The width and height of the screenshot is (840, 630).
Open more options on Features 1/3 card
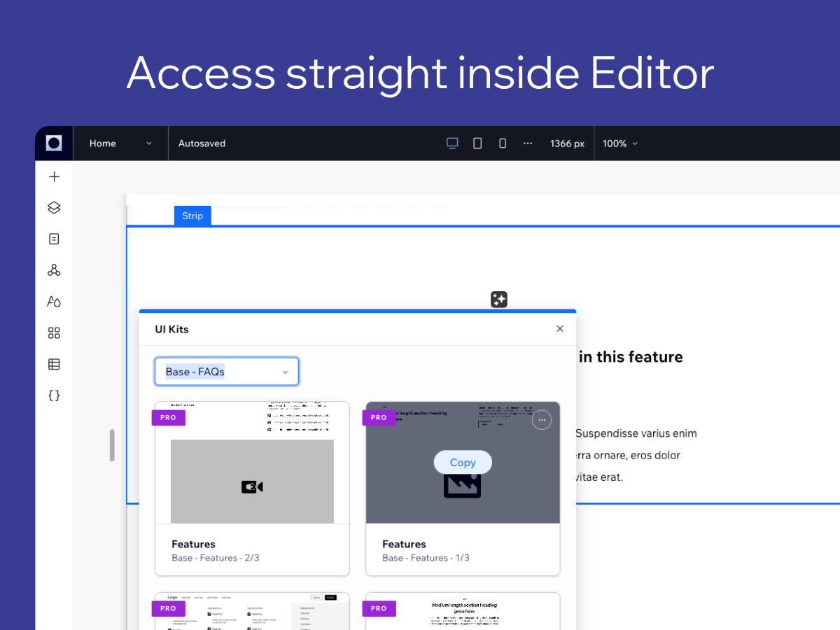(542, 420)
